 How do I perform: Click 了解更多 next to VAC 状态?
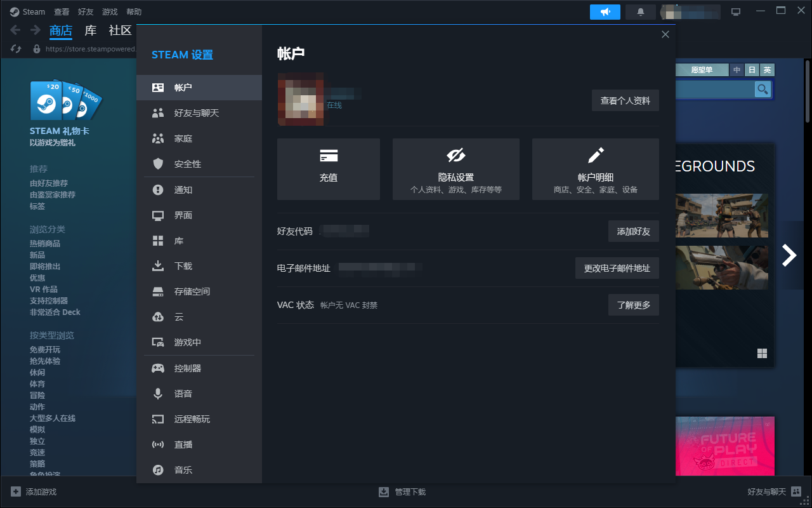(634, 305)
